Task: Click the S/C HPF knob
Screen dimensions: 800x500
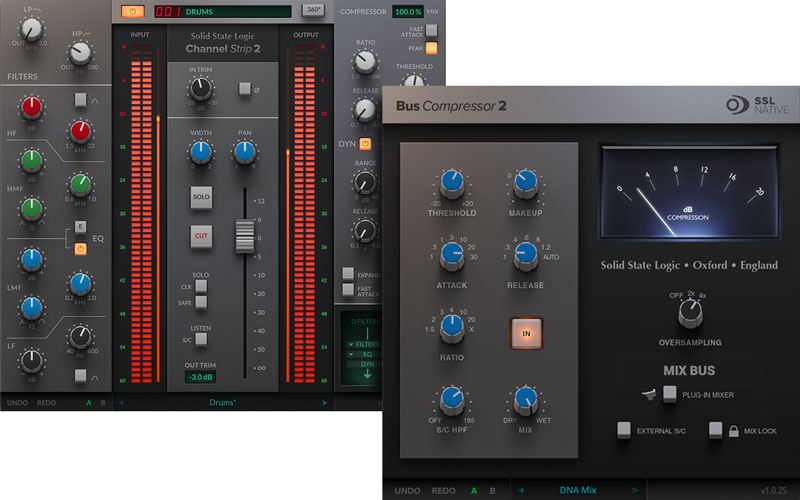Action: pyautogui.click(x=452, y=400)
